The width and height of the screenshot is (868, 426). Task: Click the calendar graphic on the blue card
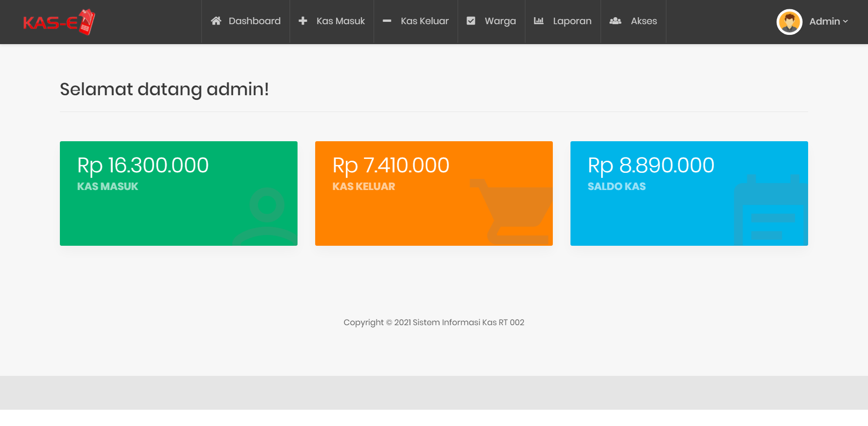[771, 209]
